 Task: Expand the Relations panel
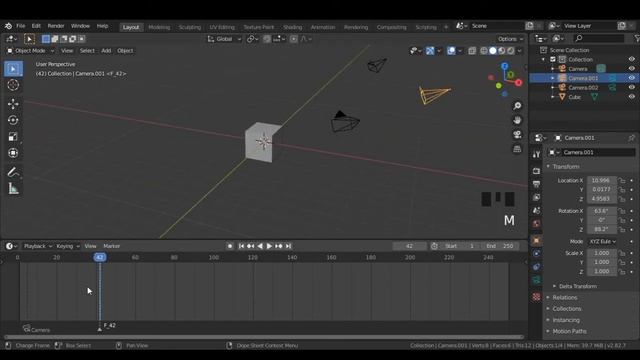click(x=564, y=298)
